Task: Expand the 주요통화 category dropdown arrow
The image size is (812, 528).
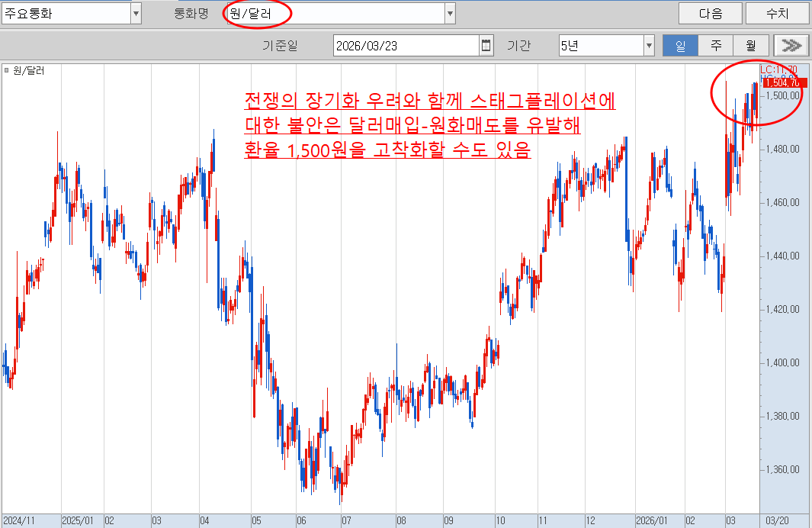Action: click(136, 13)
